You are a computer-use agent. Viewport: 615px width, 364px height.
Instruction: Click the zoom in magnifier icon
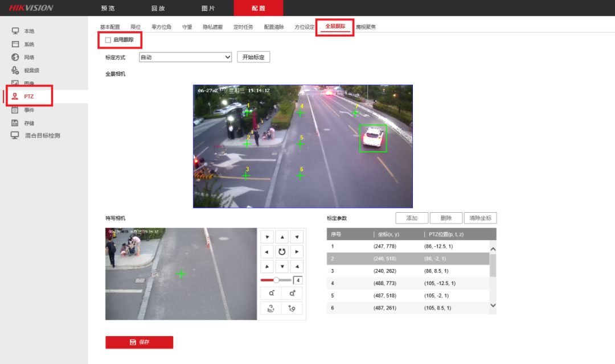click(x=292, y=293)
